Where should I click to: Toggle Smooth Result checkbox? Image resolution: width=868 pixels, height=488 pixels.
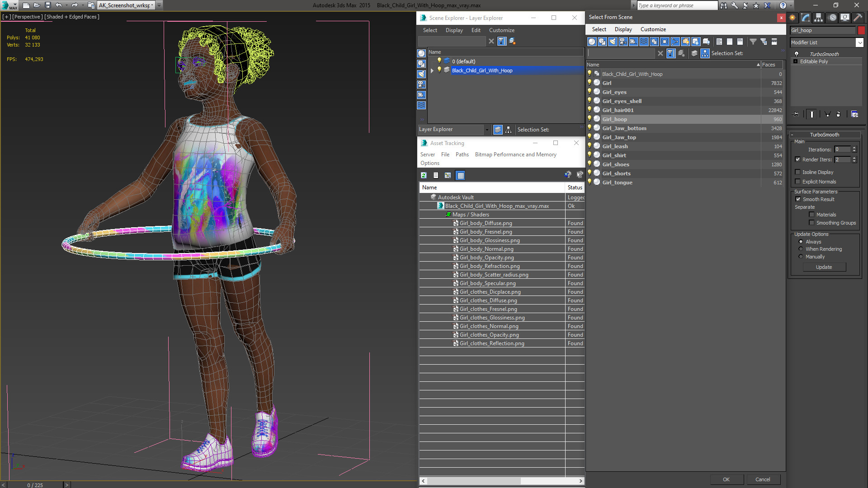click(x=798, y=199)
